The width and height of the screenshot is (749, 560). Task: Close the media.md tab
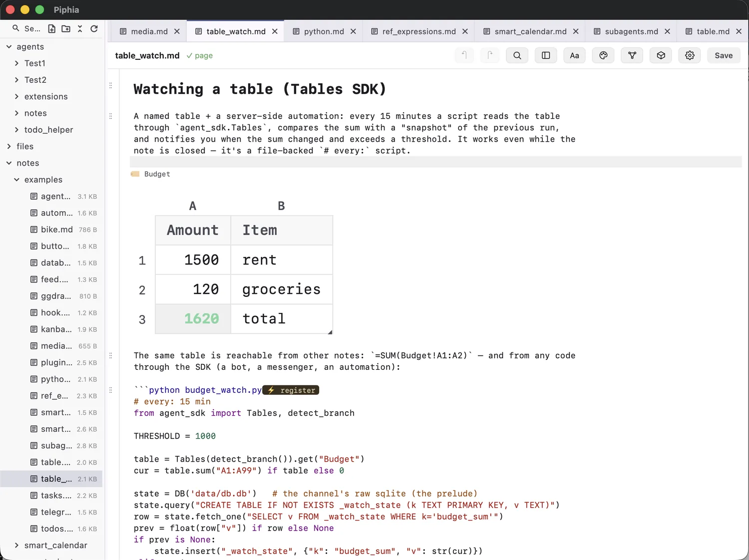177,31
